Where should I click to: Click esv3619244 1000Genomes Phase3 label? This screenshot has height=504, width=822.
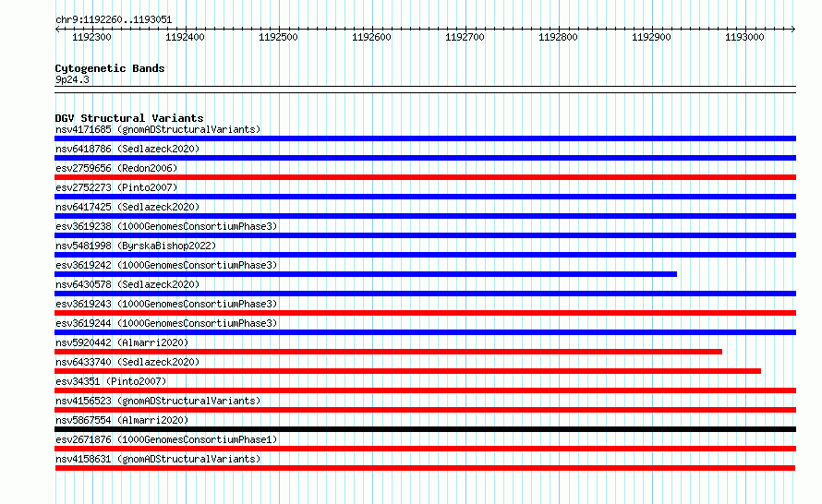(x=166, y=323)
